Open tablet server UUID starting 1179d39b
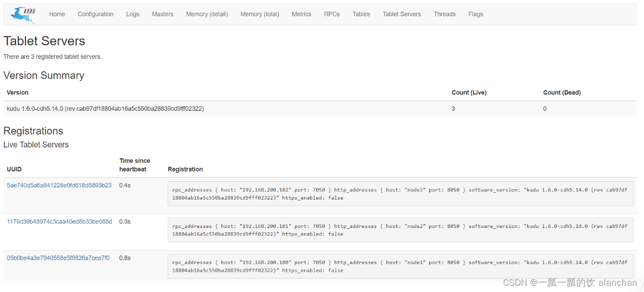 click(59, 222)
